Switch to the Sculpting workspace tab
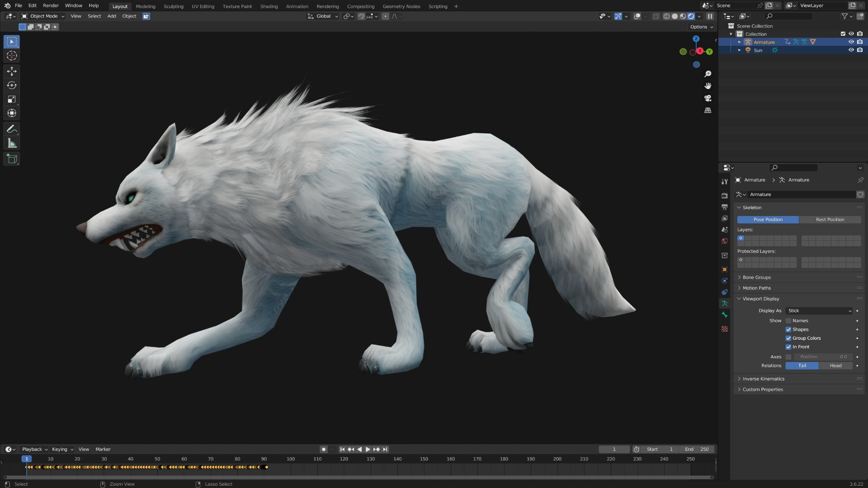Image resolution: width=868 pixels, height=488 pixels. tap(174, 6)
